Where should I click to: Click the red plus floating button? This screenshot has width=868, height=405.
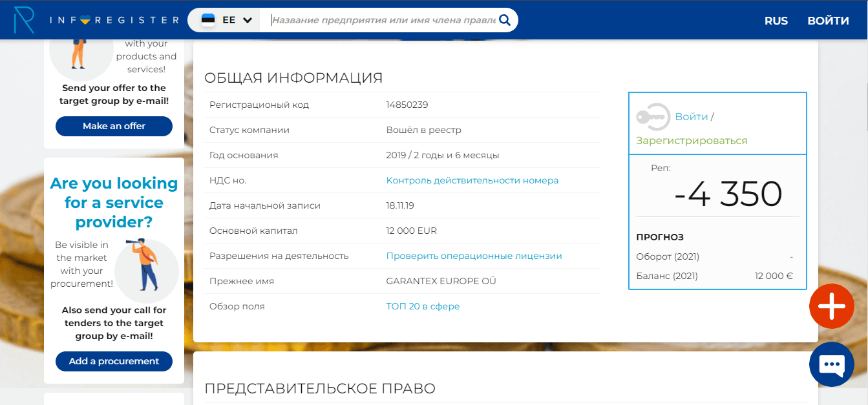point(831,306)
